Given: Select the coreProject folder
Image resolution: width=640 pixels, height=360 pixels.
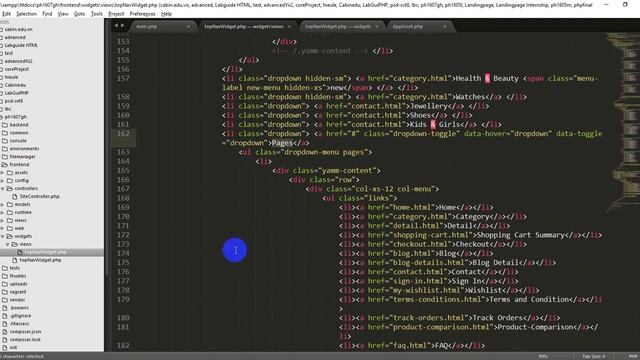Looking at the screenshot, I should [17, 69].
